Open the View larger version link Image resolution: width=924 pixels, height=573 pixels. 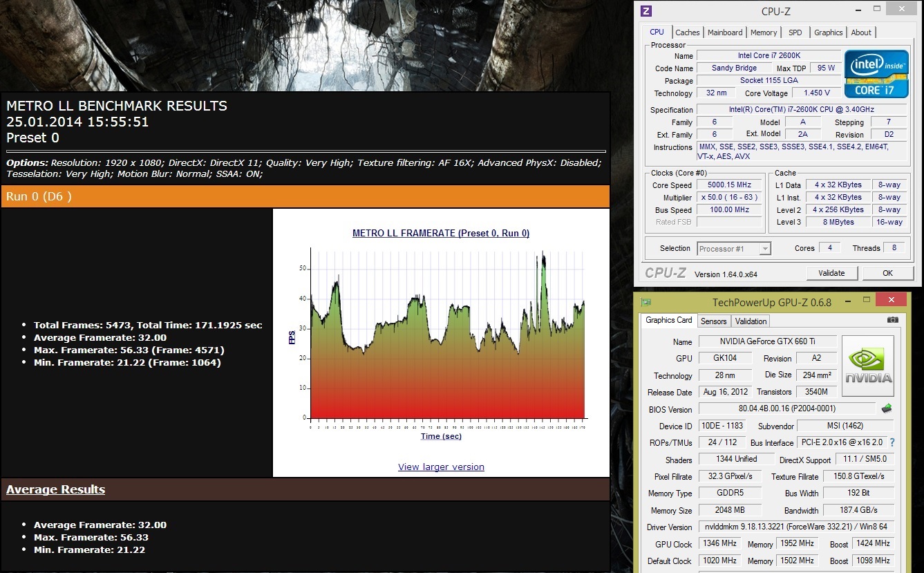(441, 467)
